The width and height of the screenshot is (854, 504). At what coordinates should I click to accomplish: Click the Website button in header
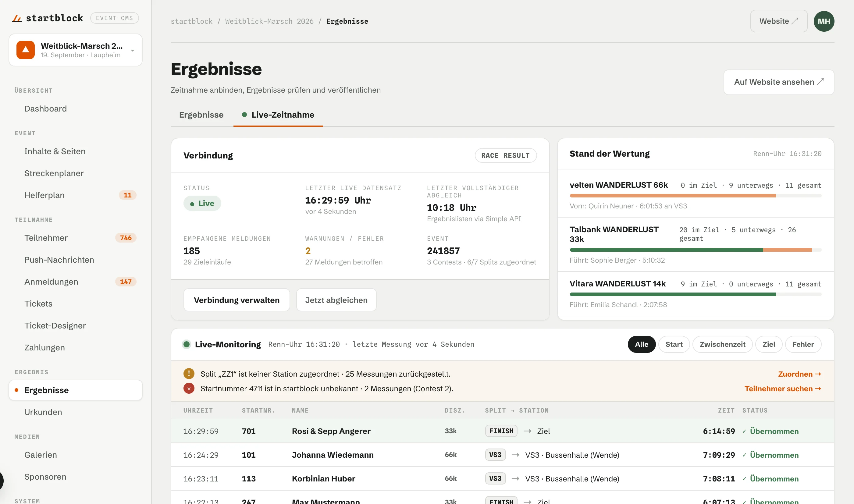point(779,21)
